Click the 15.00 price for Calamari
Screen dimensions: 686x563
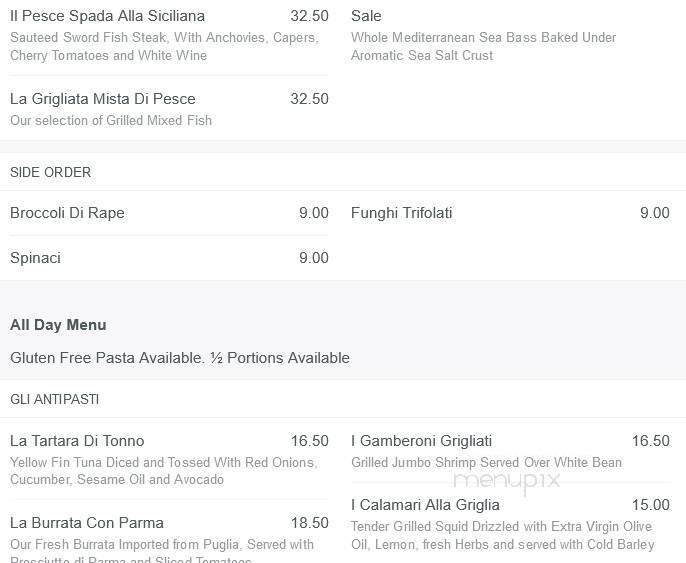tap(650, 505)
